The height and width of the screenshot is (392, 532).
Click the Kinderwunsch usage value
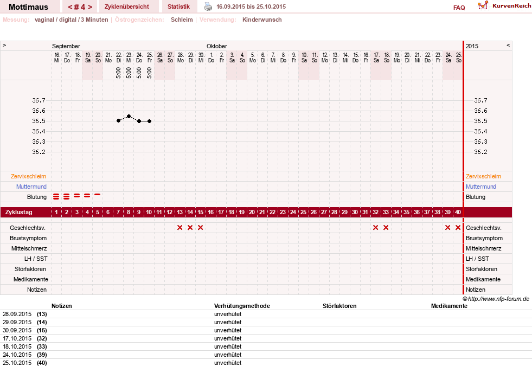click(262, 20)
